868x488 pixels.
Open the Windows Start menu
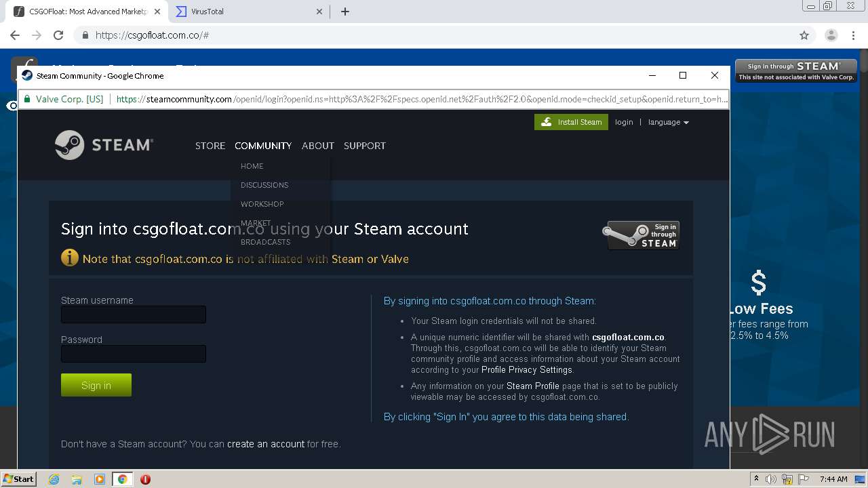point(18,479)
